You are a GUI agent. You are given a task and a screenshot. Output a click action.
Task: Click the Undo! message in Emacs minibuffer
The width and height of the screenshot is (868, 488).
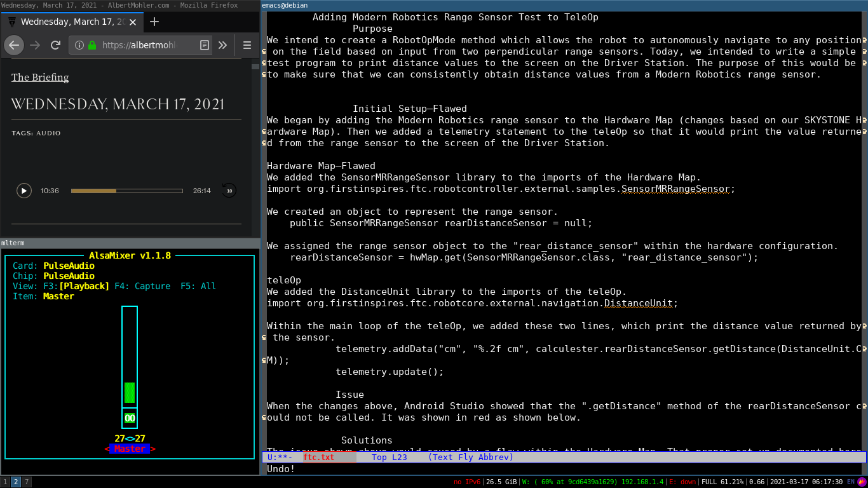click(x=281, y=469)
